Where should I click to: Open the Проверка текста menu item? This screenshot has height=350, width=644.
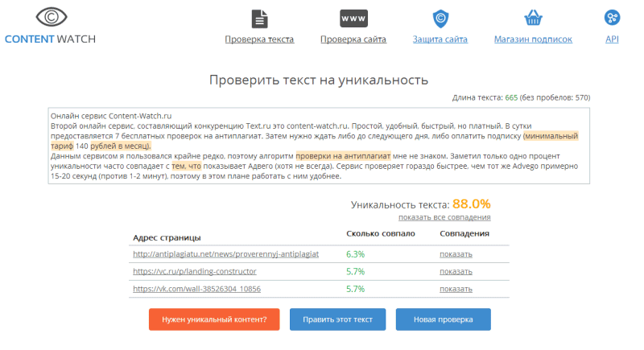[258, 39]
